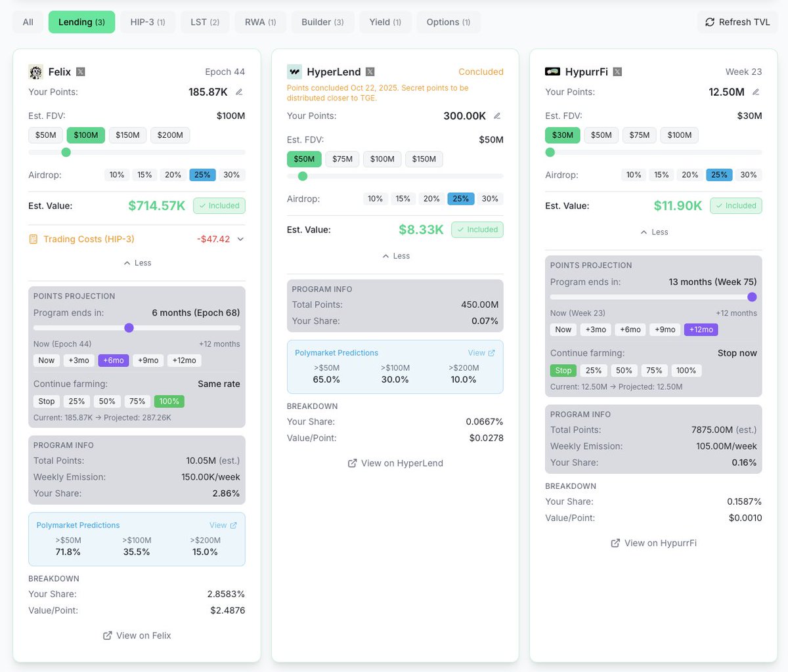Set Felix continue farming to Stop

[x=47, y=401]
